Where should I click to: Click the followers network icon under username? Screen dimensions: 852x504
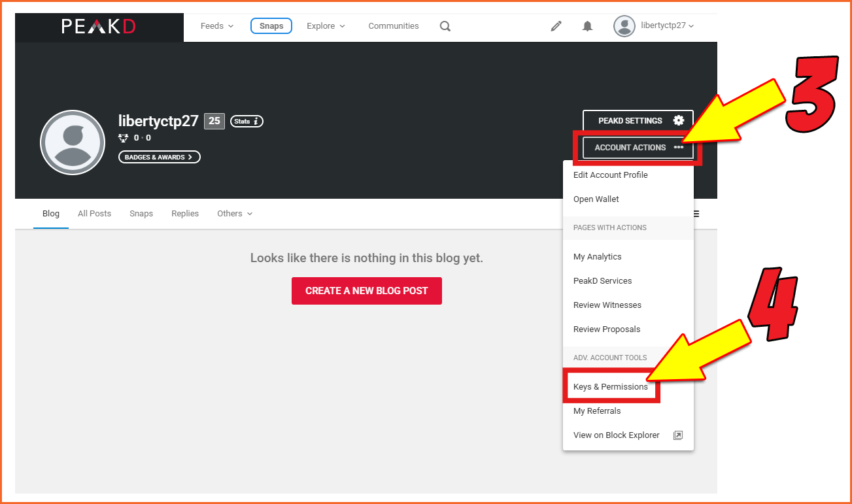coord(124,138)
